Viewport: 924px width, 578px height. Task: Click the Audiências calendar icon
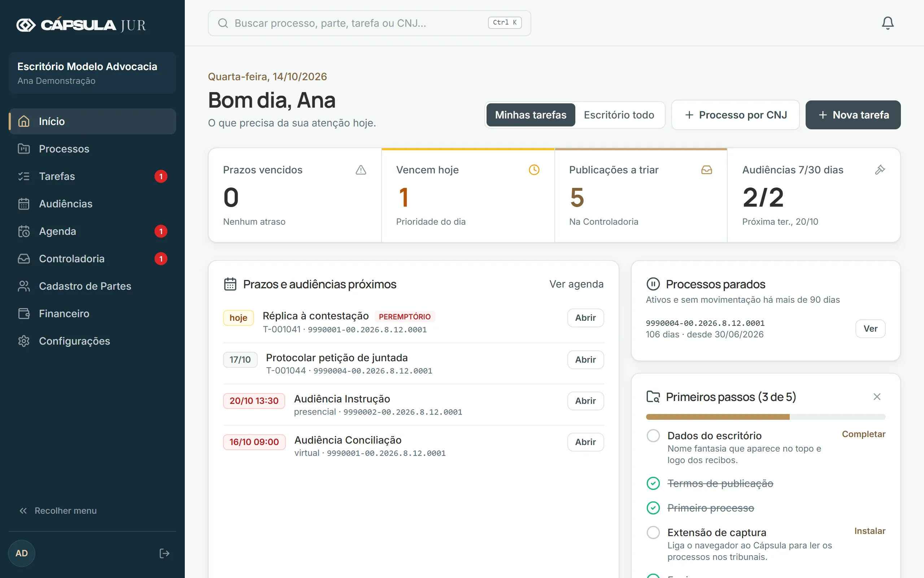(24, 204)
